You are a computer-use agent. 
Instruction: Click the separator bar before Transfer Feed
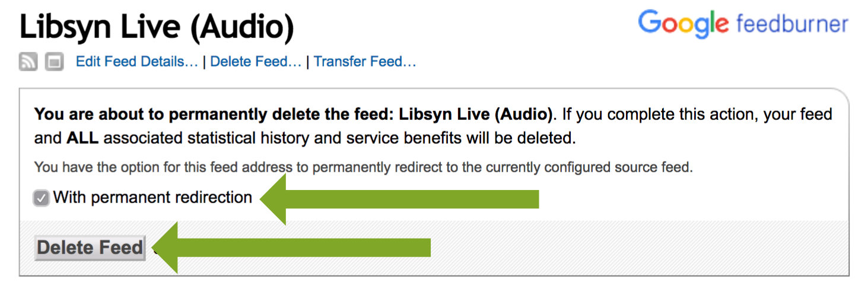click(x=308, y=62)
